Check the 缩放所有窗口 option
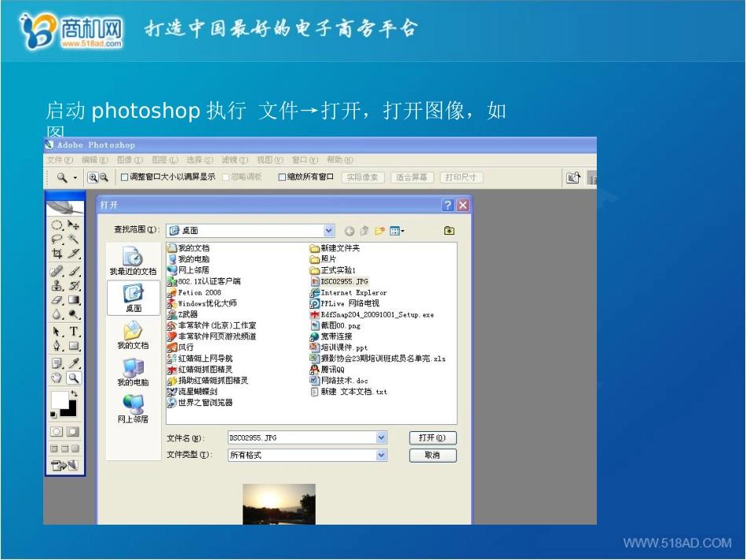746x560 pixels. (282, 178)
